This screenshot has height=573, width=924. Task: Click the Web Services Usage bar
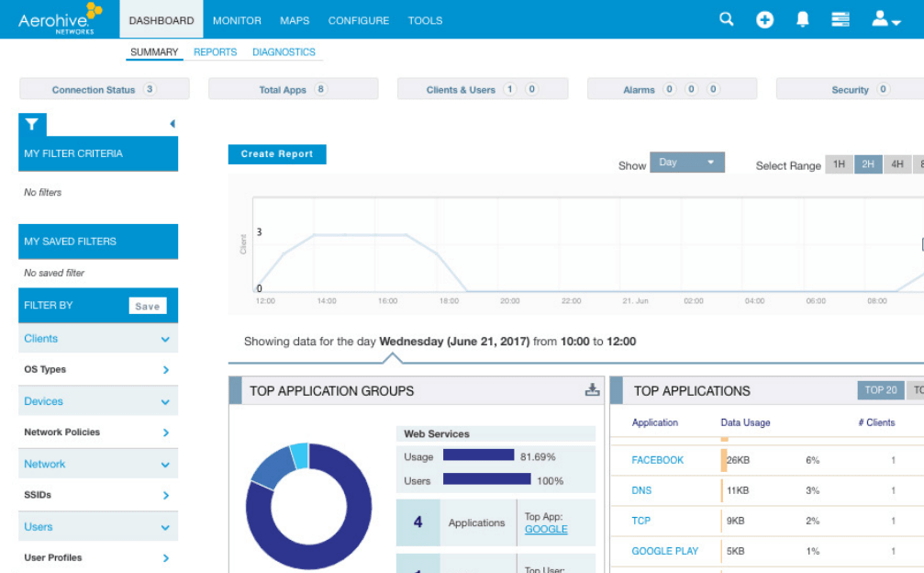(x=478, y=455)
